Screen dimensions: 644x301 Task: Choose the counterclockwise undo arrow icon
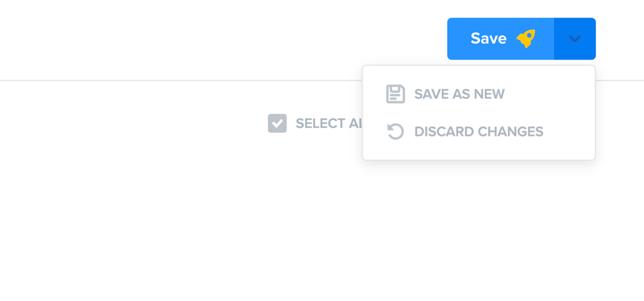point(396,132)
